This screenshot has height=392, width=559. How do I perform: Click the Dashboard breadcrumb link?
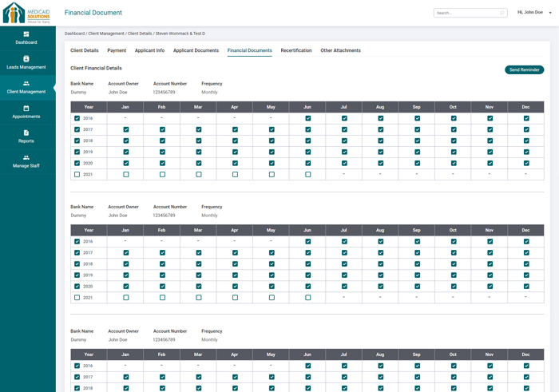(74, 34)
